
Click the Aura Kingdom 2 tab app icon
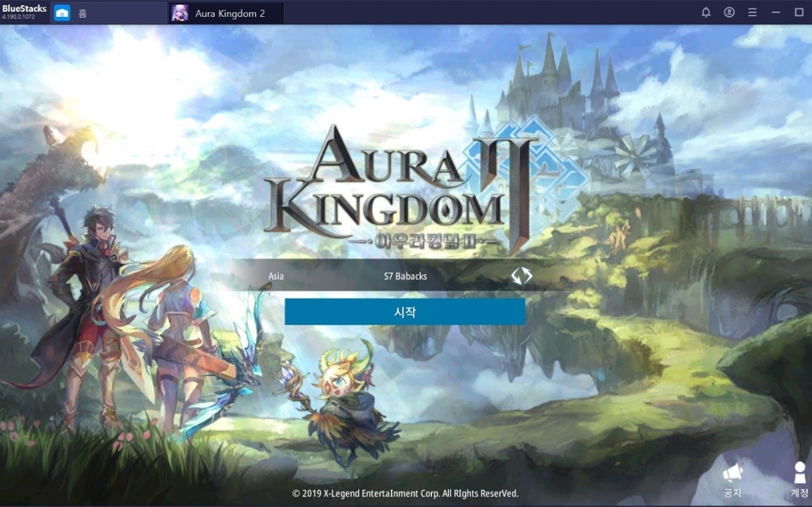(x=180, y=13)
